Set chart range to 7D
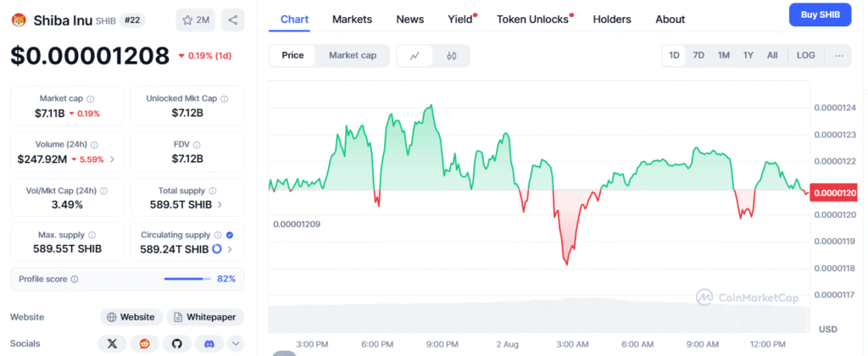 (x=698, y=55)
